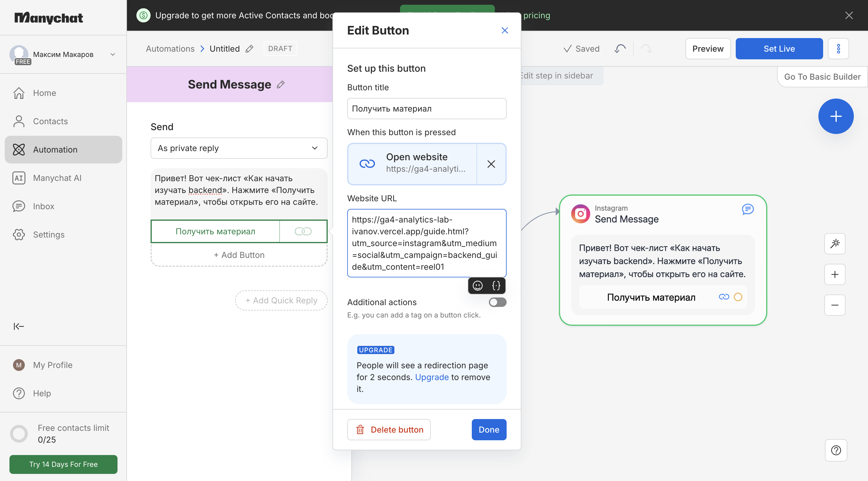The width and height of the screenshot is (868, 481).
Task: Click link icon beside Получить материал in sidebar
Action: pyautogui.click(x=303, y=231)
